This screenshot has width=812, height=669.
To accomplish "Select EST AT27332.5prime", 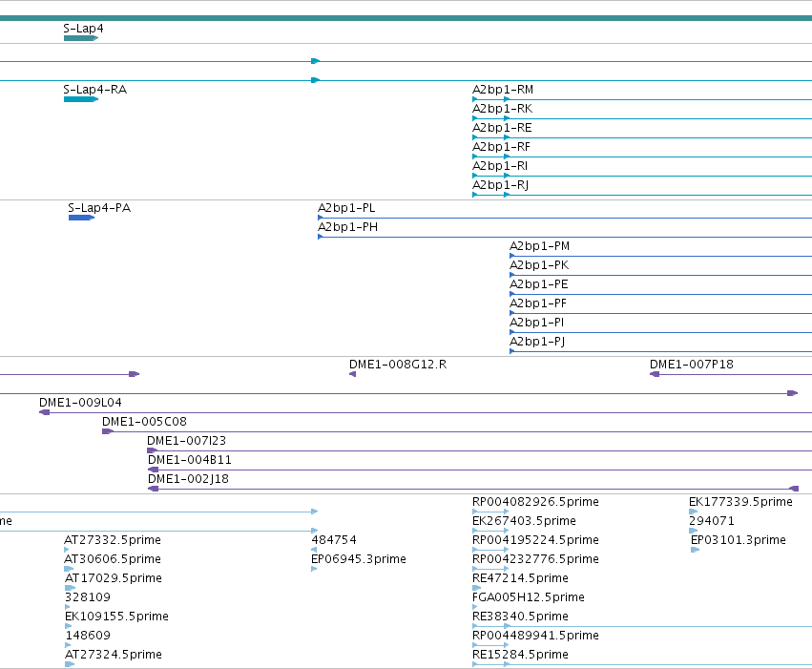I will click(x=113, y=540).
